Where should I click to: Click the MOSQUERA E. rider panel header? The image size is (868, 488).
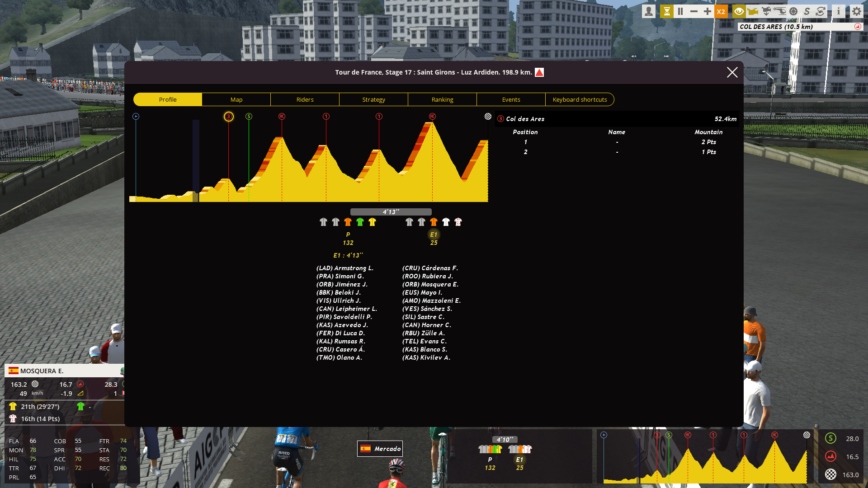click(65, 371)
